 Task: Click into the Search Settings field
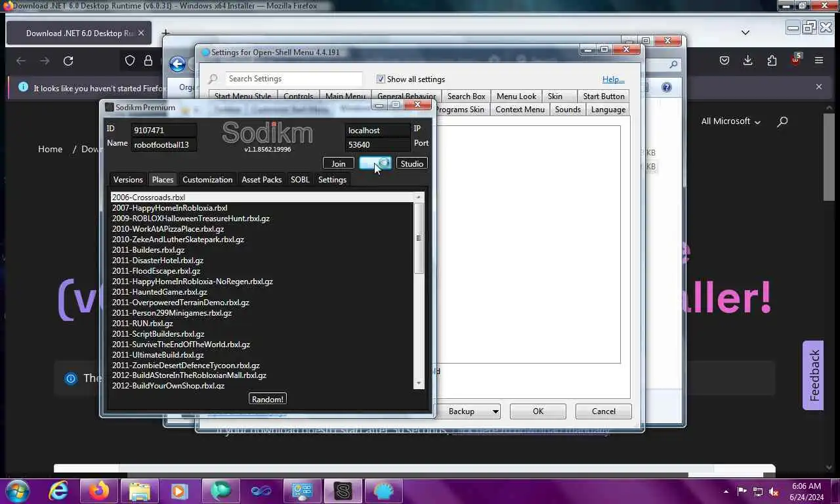click(293, 79)
